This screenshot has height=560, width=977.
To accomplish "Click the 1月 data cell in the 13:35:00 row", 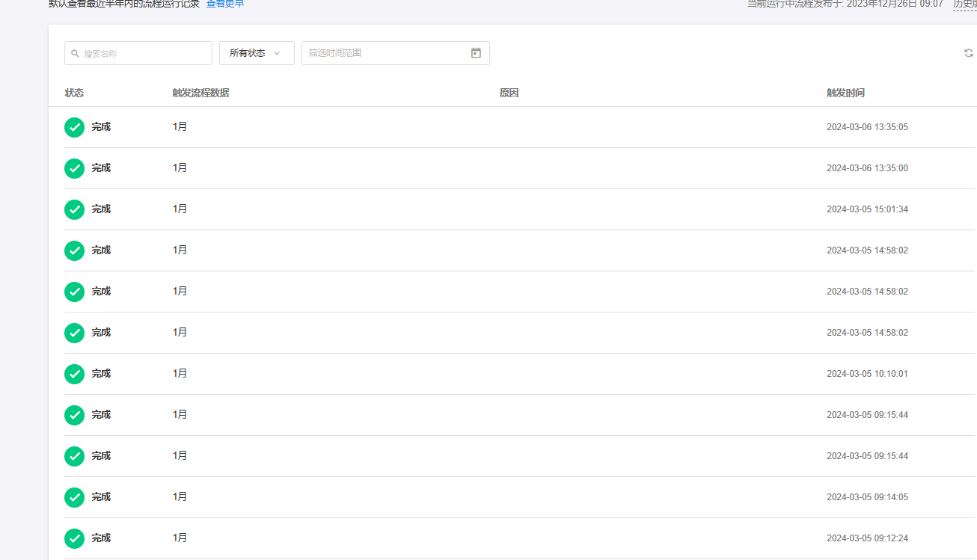I will [180, 168].
